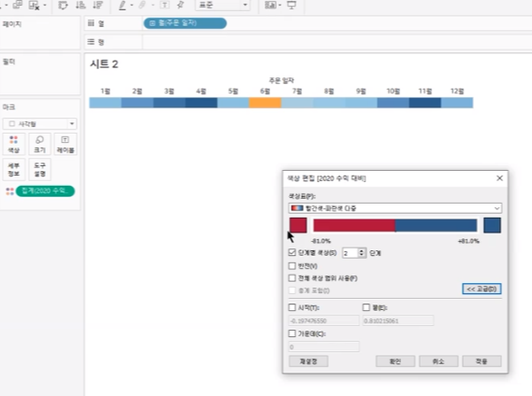Click the duplicate sheet toolbar icon
This screenshot has width=532, height=396.
pyautogui.click(x=18, y=5)
